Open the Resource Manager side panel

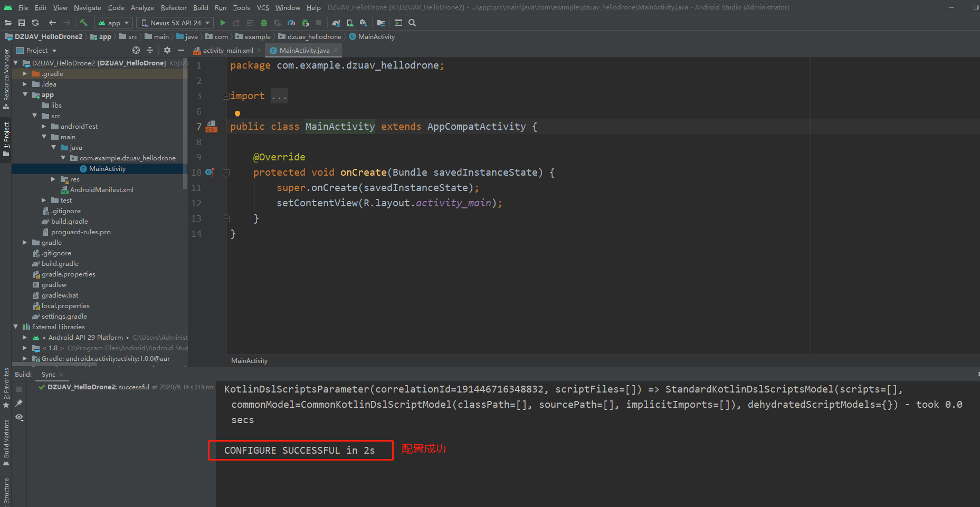[6, 79]
